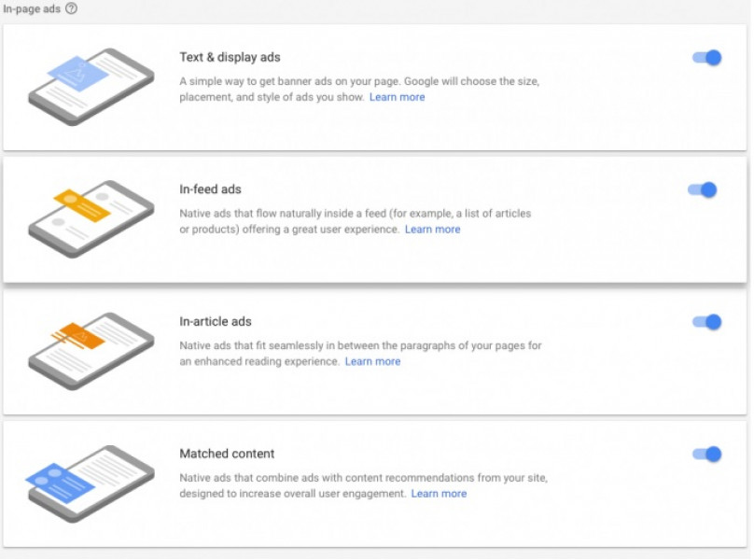The height and width of the screenshot is (560, 754).
Task: Select the In-feed ads card title
Action: (x=210, y=189)
